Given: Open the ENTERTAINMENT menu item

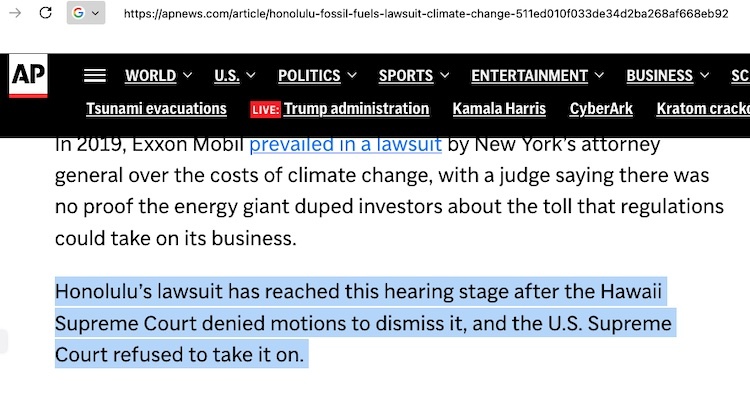Looking at the screenshot, I should pyautogui.click(x=529, y=75).
